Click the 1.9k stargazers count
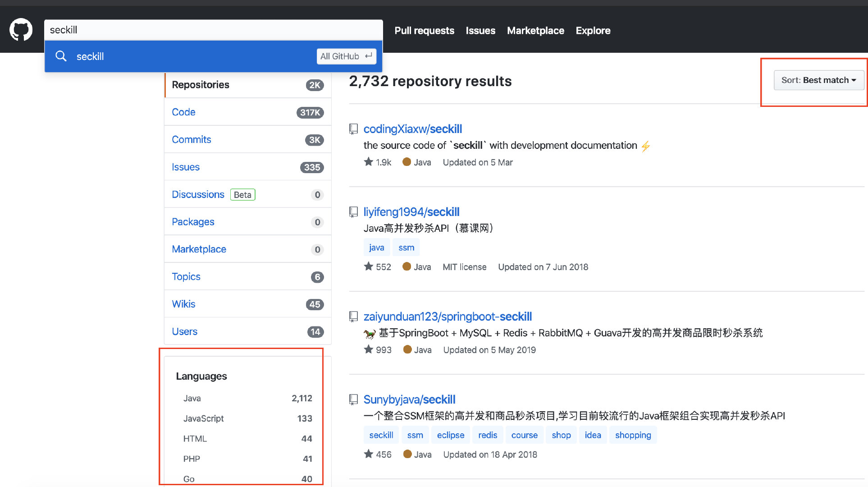Image resolution: width=868 pixels, height=487 pixels. pyautogui.click(x=384, y=162)
